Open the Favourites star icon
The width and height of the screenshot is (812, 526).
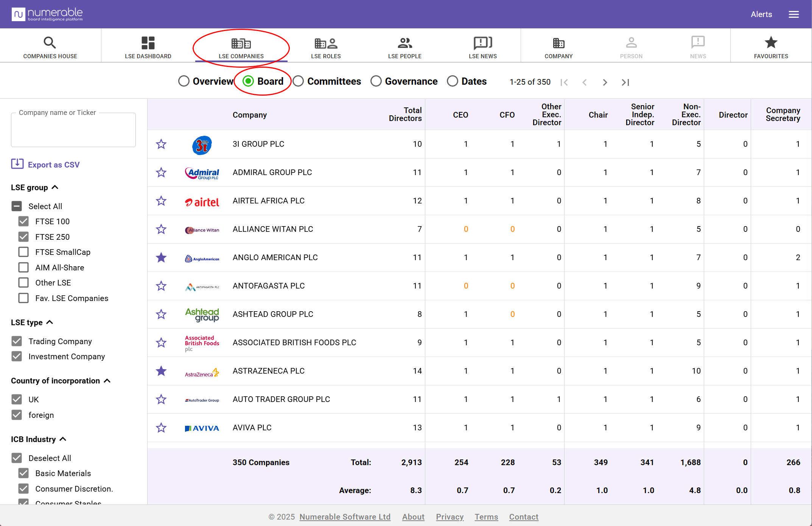pos(771,42)
